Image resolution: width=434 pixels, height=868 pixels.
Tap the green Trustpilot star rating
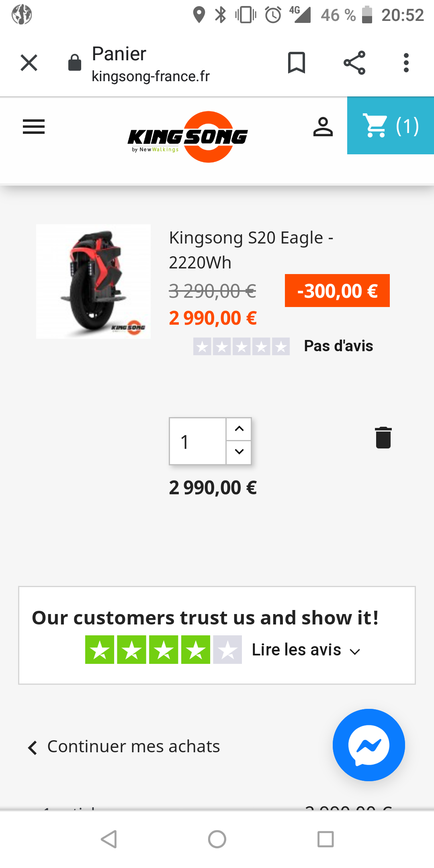pyautogui.click(x=164, y=650)
